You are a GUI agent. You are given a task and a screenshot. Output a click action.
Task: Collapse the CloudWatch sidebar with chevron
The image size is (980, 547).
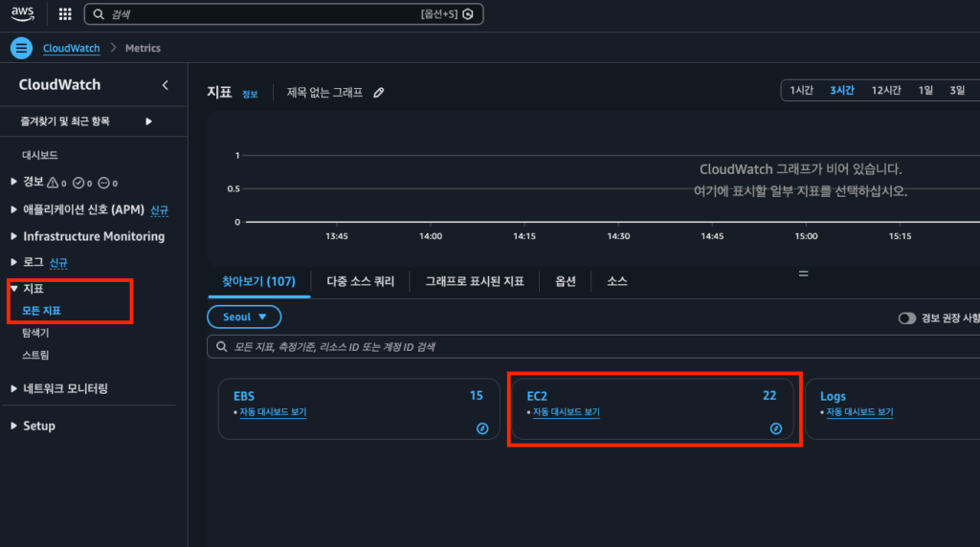165,85
